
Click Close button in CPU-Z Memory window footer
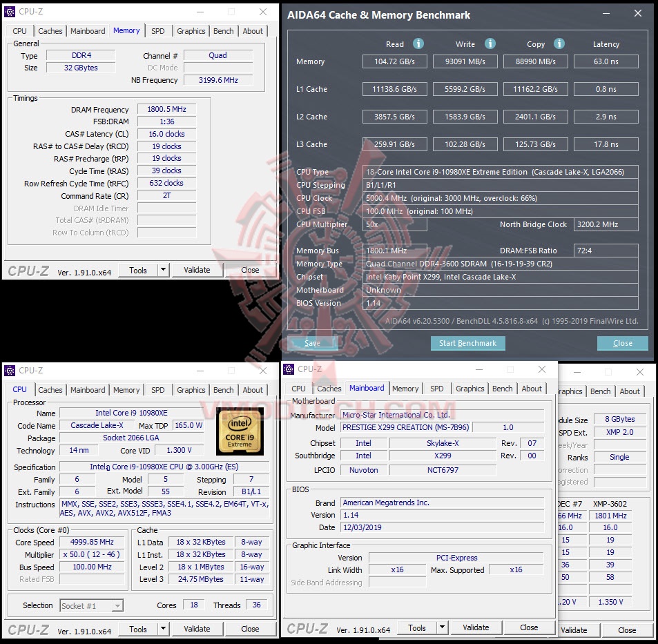pyautogui.click(x=250, y=270)
